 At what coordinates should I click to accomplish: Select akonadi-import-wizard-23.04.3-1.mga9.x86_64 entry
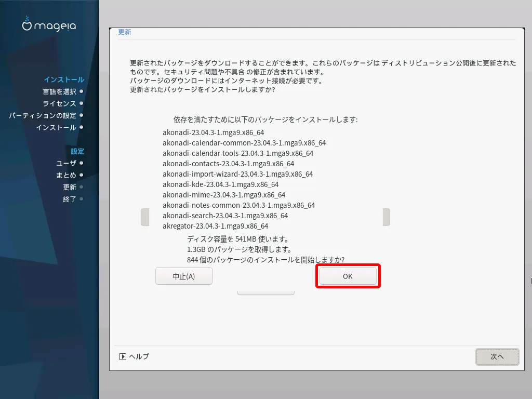pos(237,174)
